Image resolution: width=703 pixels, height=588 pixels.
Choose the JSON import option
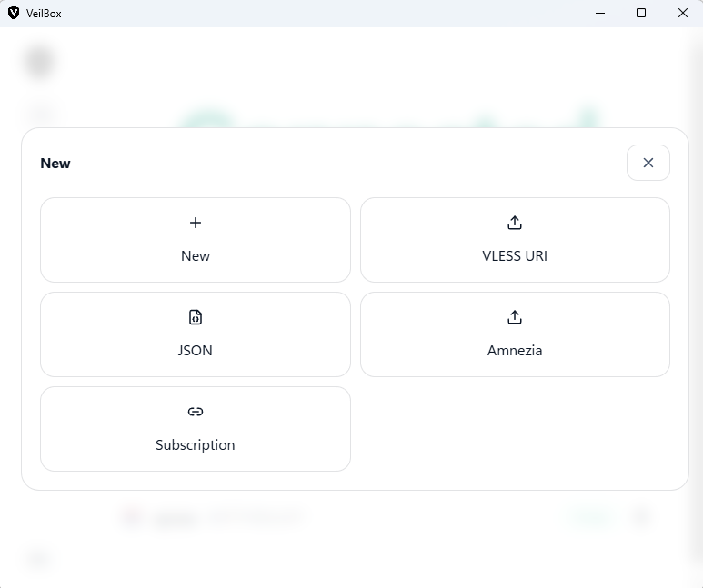tap(196, 334)
